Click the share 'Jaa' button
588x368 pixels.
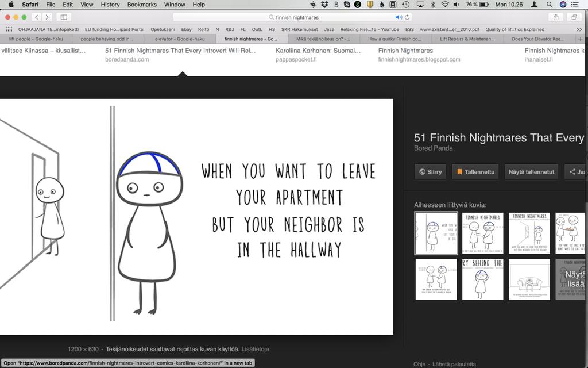tap(576, 171)
